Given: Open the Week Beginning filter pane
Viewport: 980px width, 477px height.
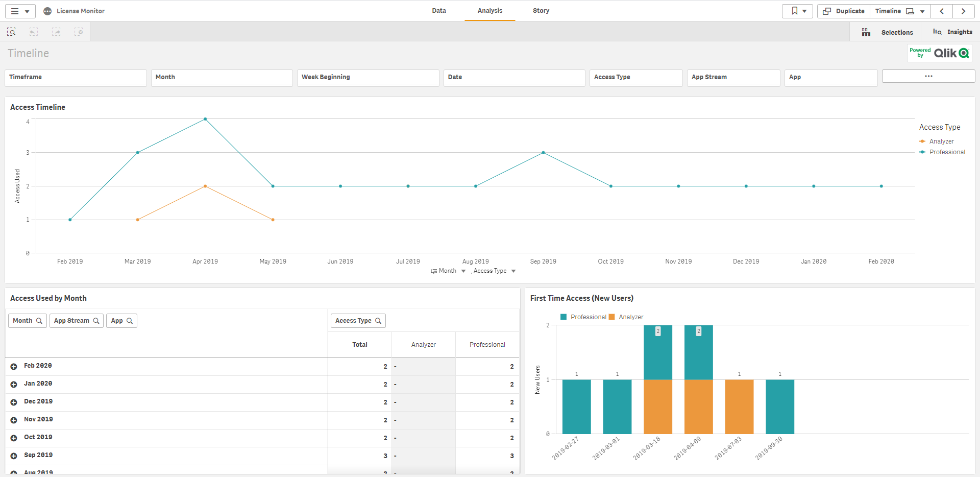Looking at the screenshot, I should (x=368, y=77).
